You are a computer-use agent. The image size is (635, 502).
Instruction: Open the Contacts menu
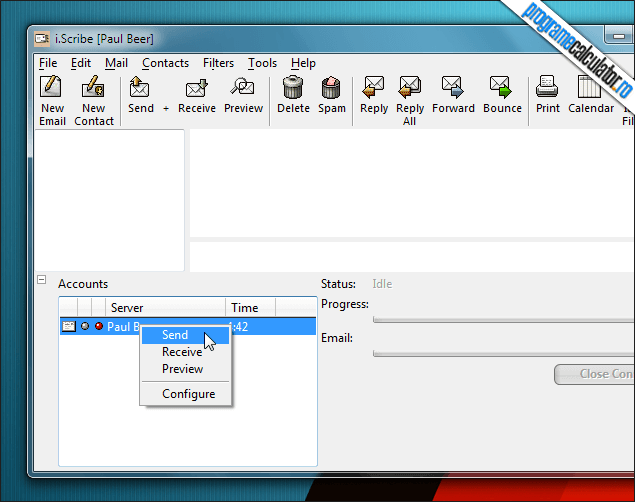(165, 63)
